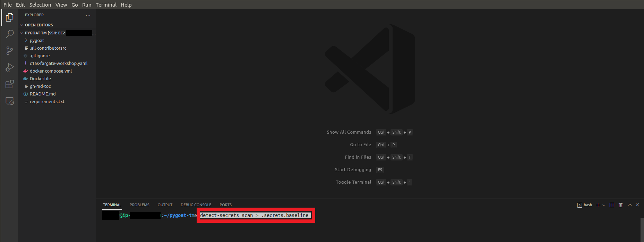Viewport: 644px width, 242px height.
Task: Click the info icon beside README.md
Action: point(25,94)
